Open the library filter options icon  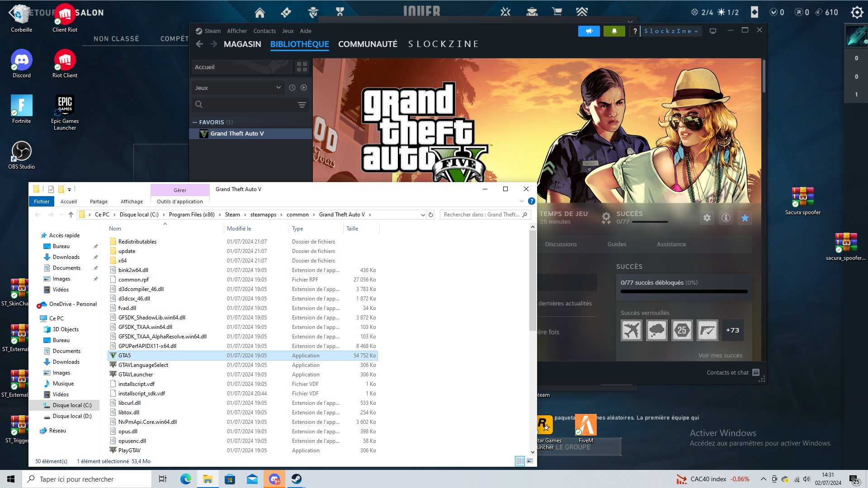tap(302, 105)
